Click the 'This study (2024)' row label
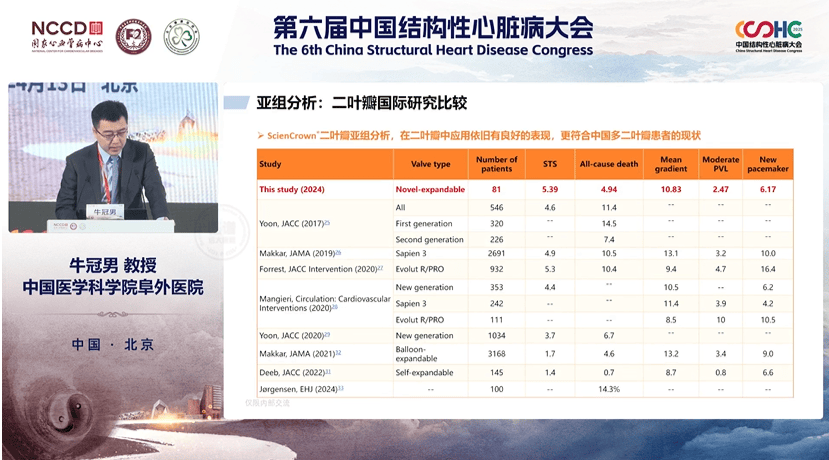 pyautogui.click(x=292, y=189)
